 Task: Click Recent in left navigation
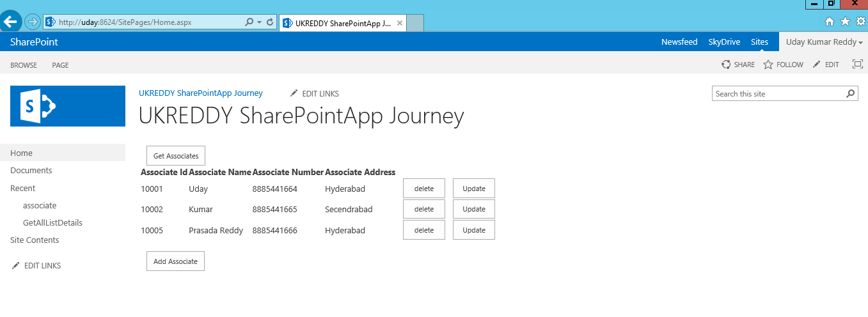coord(23,189)
